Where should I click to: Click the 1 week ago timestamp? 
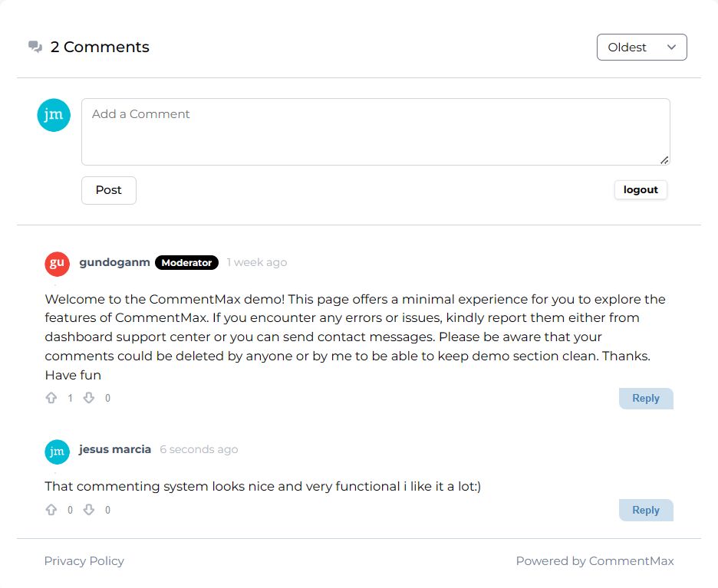(257, 262)
